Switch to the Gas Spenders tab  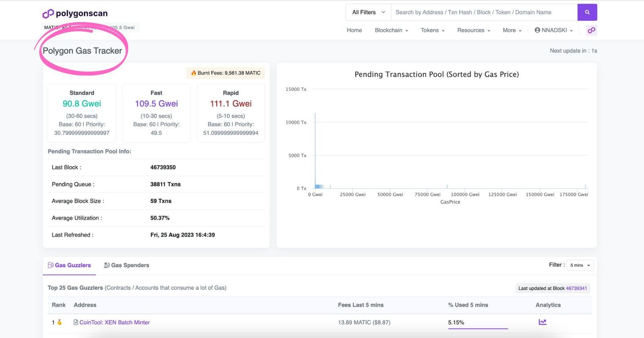click(126, 265)
